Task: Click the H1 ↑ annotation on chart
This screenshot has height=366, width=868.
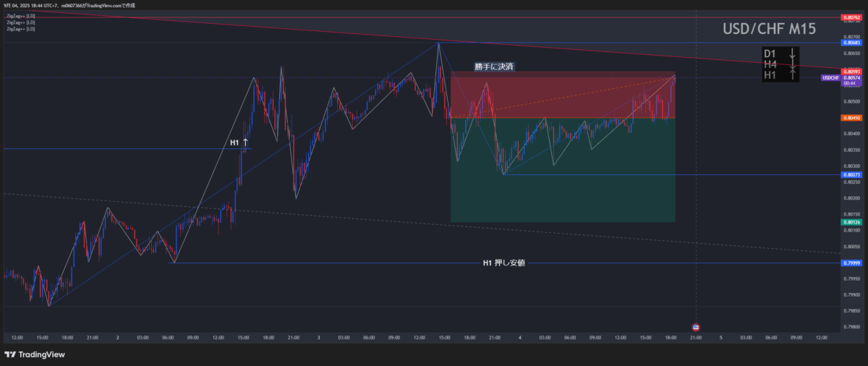Action: tap(239, 143)
